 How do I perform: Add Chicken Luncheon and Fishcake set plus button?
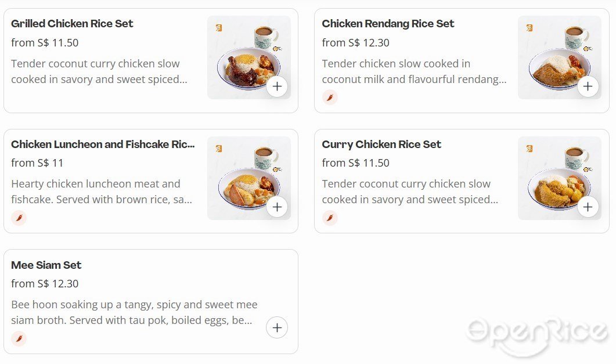click(x=277, y=207)
